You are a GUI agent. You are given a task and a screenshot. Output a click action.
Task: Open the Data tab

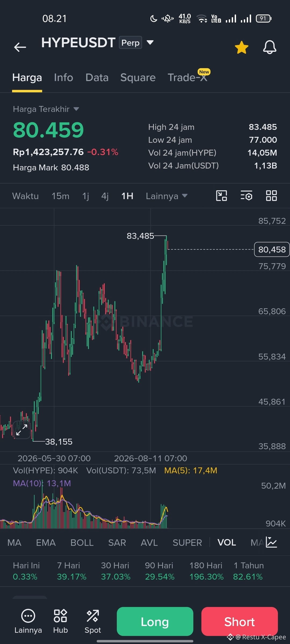[97, 78]
